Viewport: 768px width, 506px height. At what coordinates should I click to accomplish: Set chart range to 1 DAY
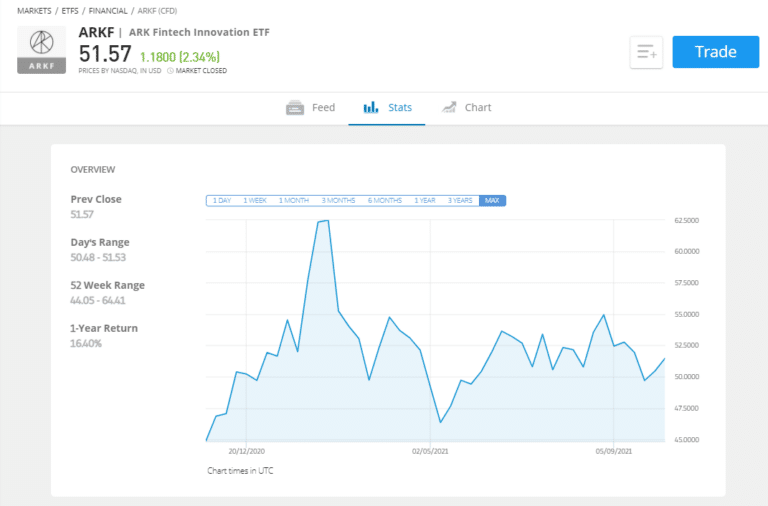(222, 200)
